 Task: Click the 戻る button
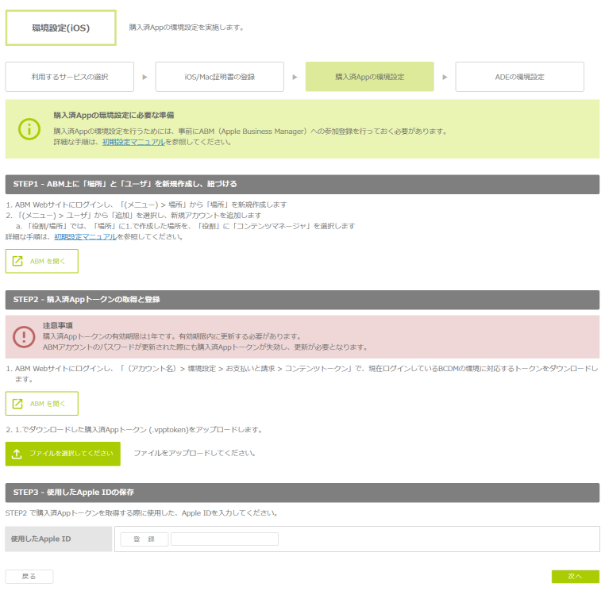click(x=29, y=577)
